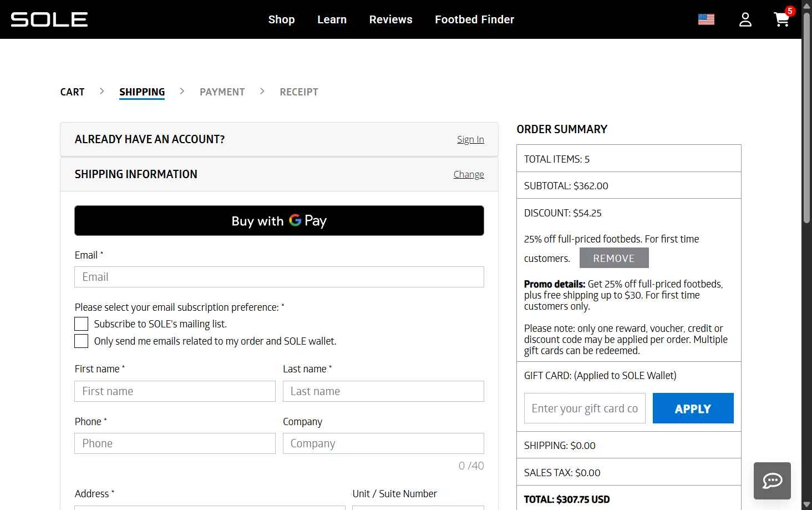Viewport: 812px width, 510px height.
Task: Open the Learn menu
Action: (332, 19)
